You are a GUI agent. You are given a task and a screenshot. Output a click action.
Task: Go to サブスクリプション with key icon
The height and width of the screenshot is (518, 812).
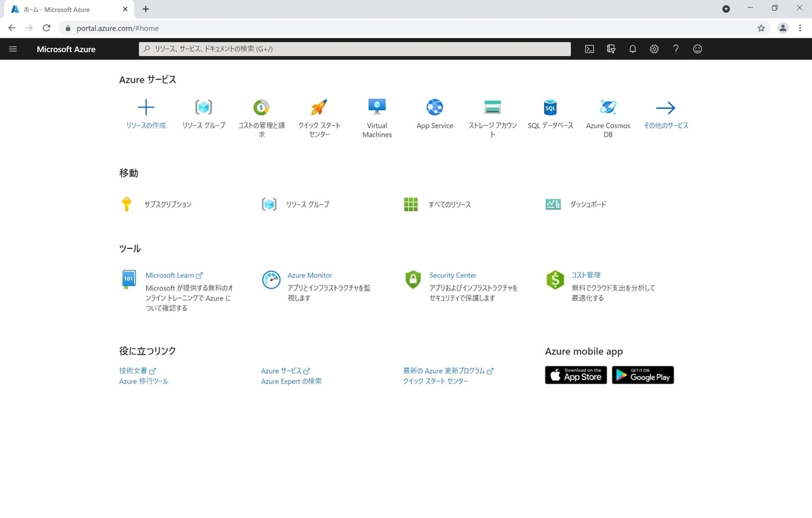(156, 204)
